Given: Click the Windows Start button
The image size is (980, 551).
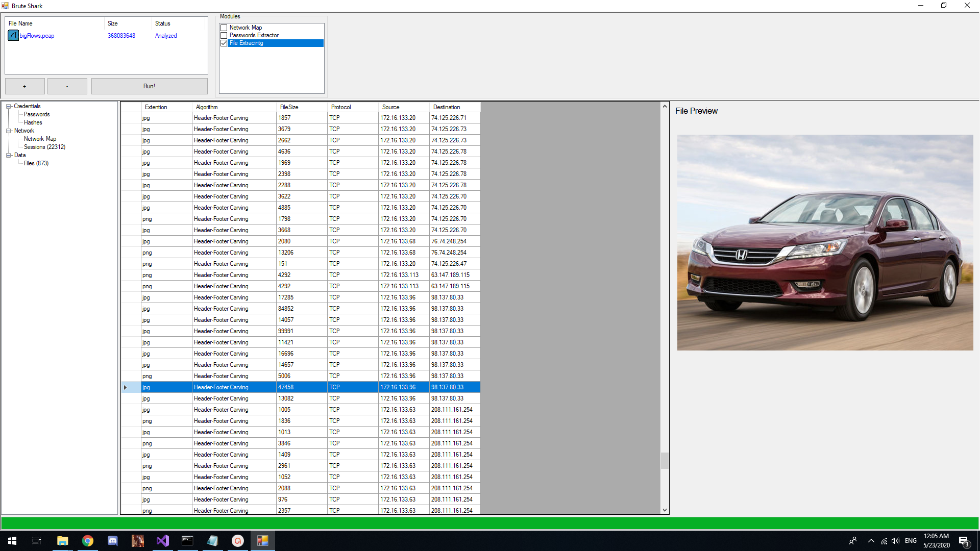Looking at the screenshot, I should 12,541.
